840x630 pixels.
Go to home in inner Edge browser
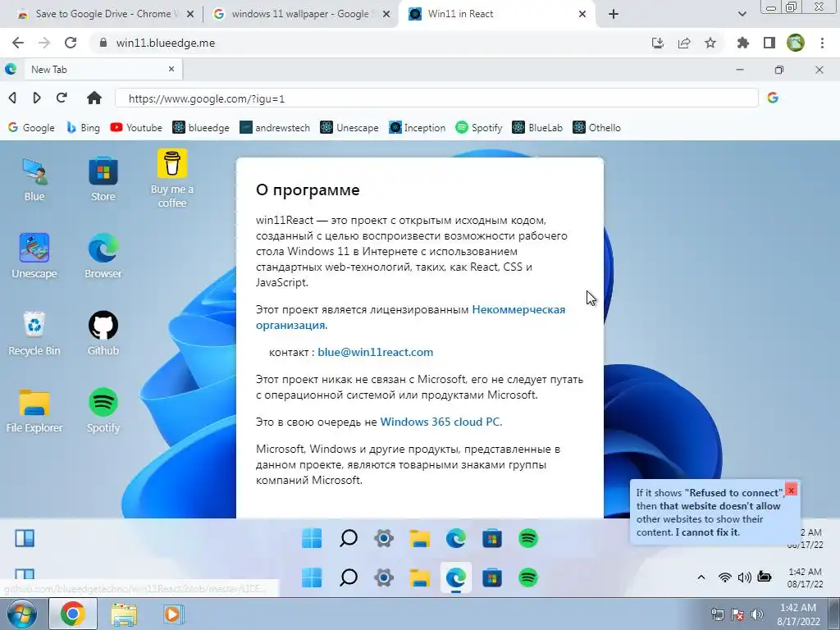94,98
